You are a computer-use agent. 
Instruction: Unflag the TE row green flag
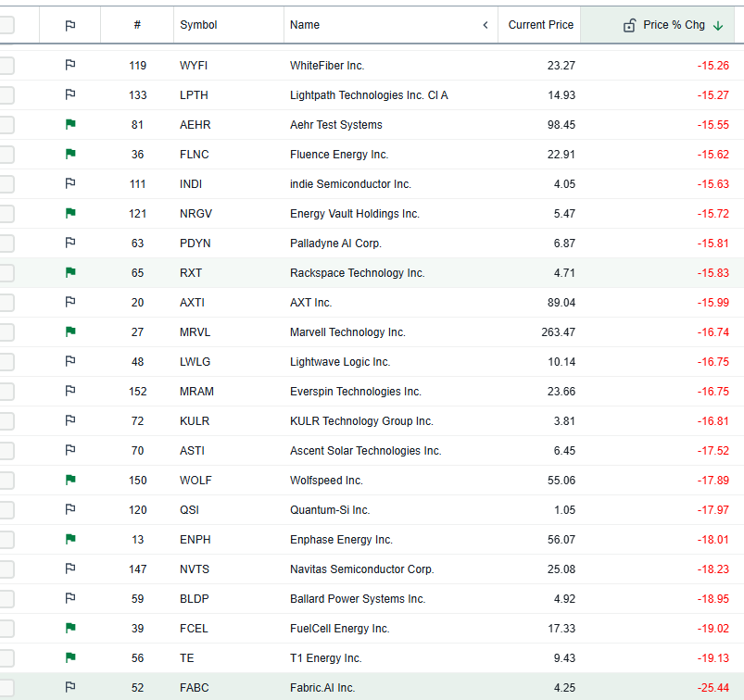pos(70,657)
